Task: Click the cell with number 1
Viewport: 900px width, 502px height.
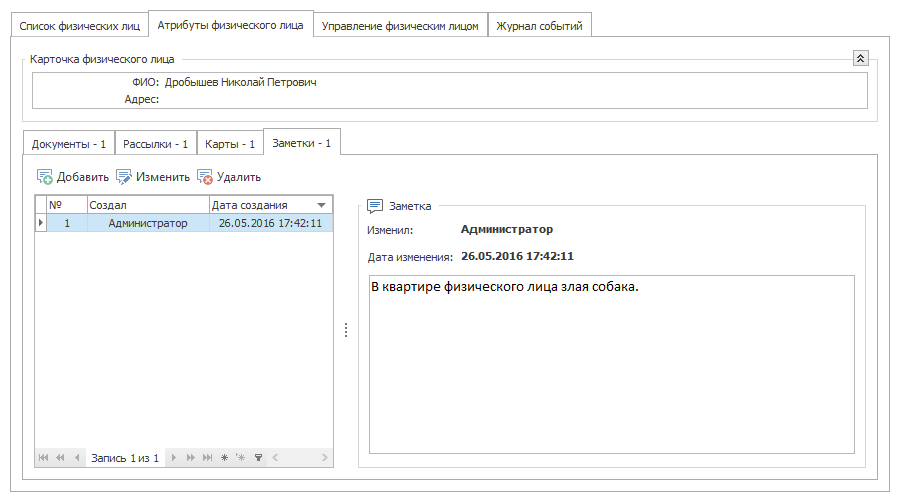Action: (67, 223)
